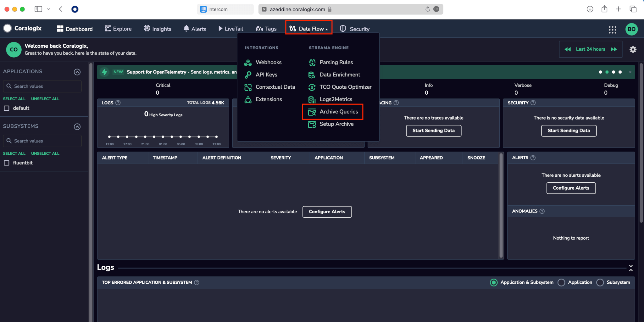The width and height of the screenshot is (644, 322).
Task: Reload the page in Safari
Action: click(x=428, y=9)
